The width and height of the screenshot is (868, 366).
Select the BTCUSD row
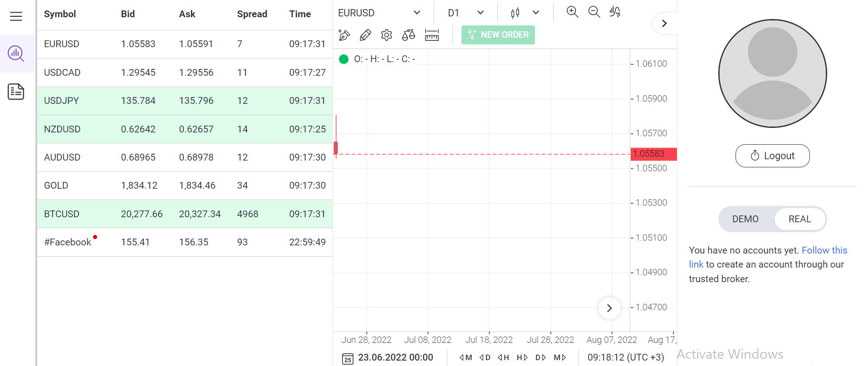click(185, 214)
